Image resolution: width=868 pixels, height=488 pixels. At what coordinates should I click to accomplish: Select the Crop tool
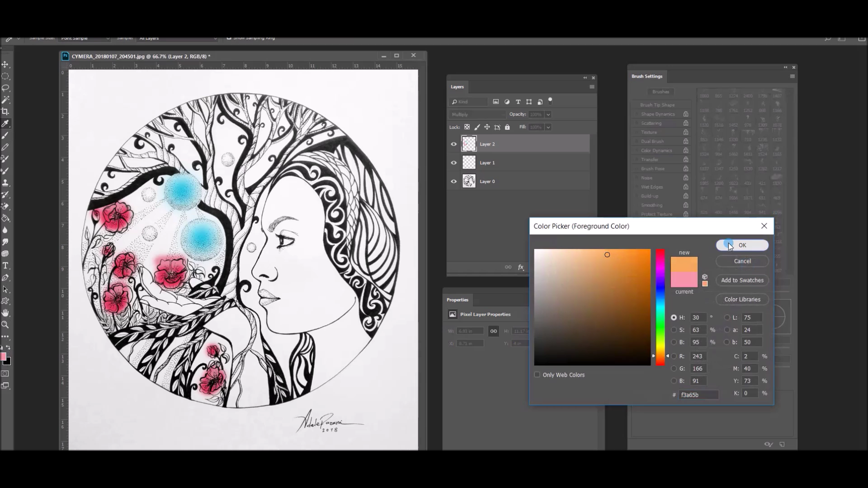pyautogui.click(x=5, y=112)
